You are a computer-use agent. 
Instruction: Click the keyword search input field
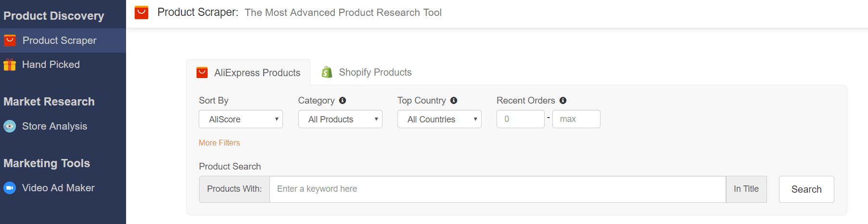coord(498,189)
